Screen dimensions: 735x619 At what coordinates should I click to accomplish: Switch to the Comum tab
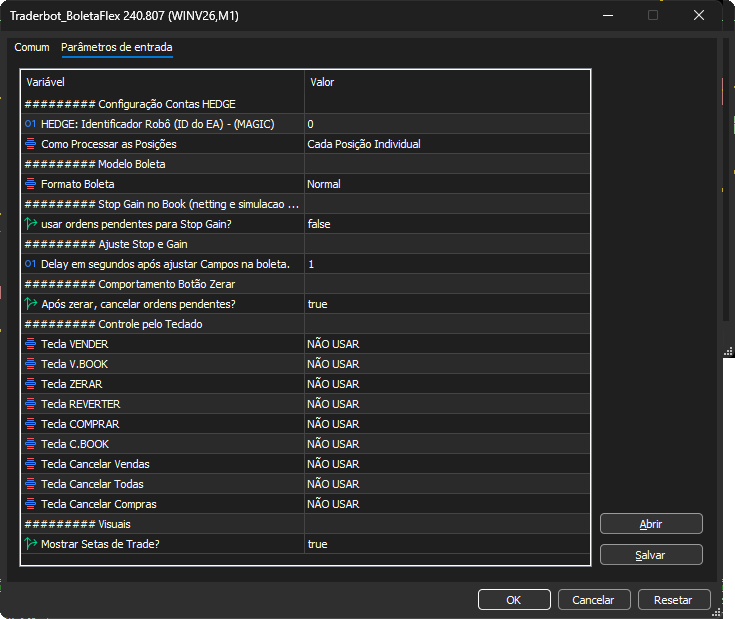tap(32, 47)
